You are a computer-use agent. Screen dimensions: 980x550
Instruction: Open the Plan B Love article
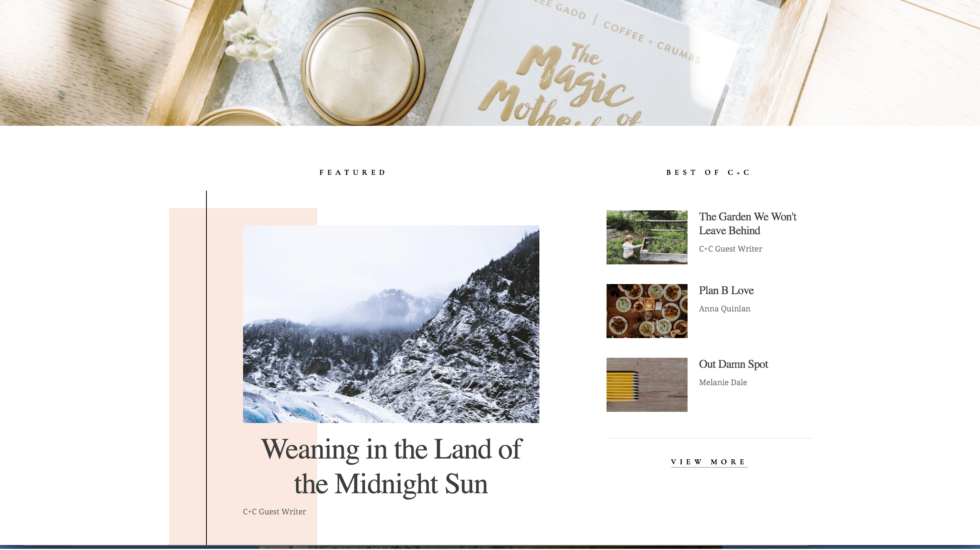point(726,290)
